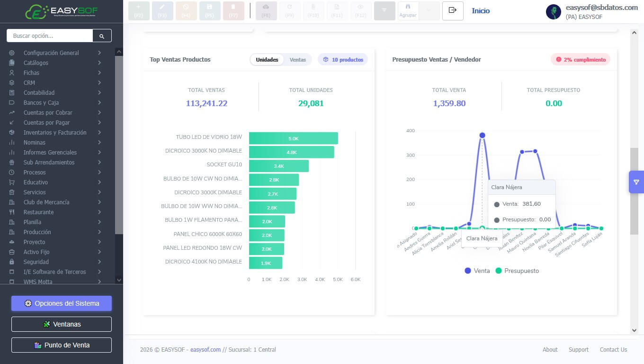This screenshot has width=644, height=364.
Task: Select the Unidades toggle option
Action: (x=267, y=60)
